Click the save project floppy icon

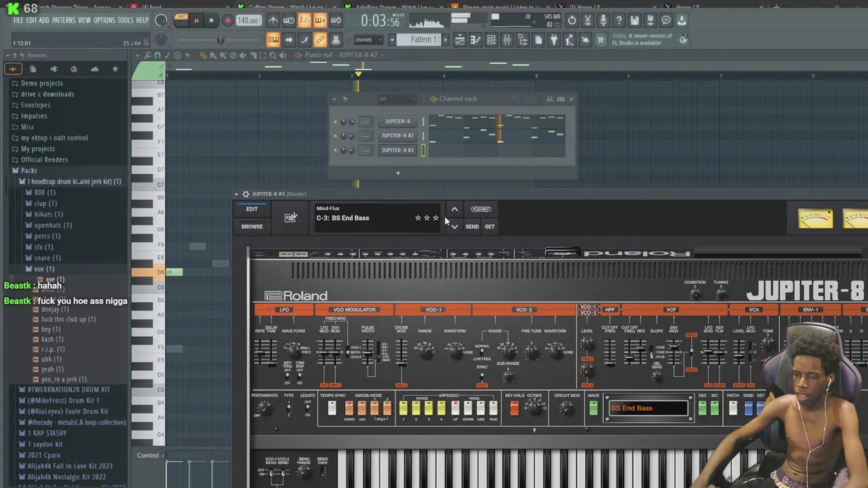[635, 20]
